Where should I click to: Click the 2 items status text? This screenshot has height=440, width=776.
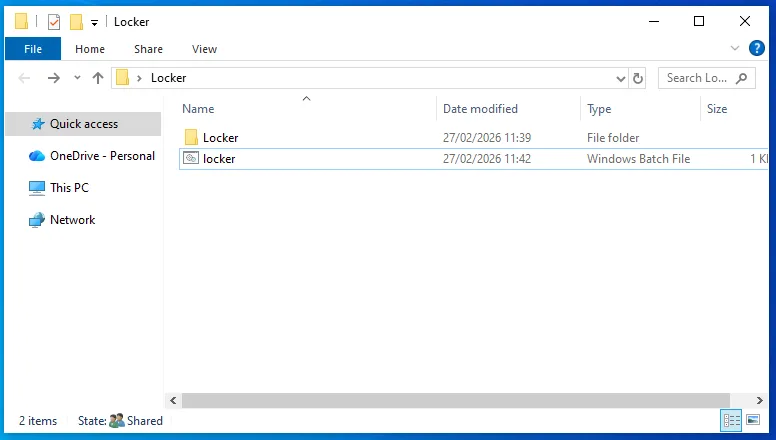coord(38,421)
